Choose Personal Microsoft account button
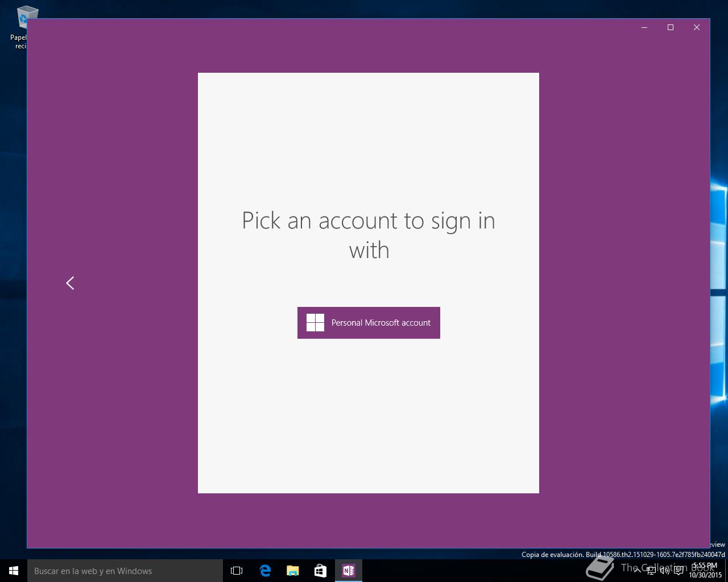The height and width of the screenshot is (582, 728). [369, 323]
